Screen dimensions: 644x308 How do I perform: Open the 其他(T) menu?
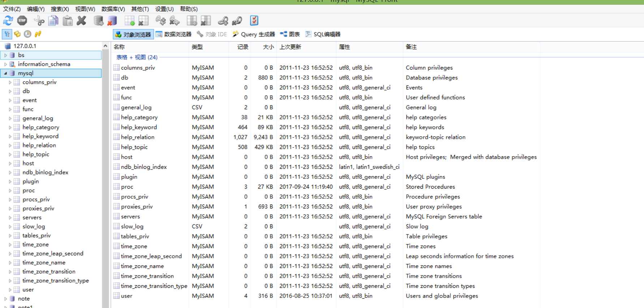click(x=140, y=9)
